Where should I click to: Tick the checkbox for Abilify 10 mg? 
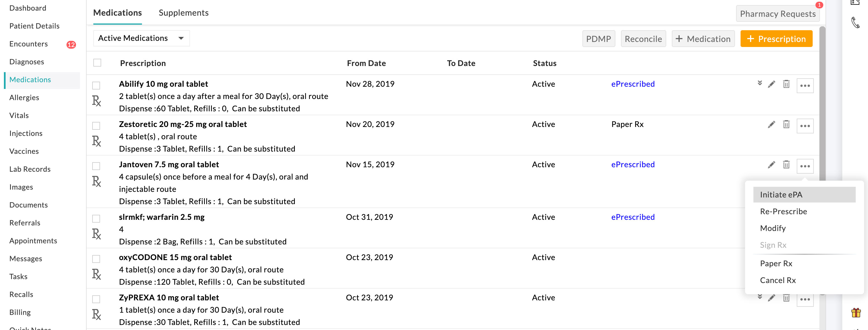[96, 86]
